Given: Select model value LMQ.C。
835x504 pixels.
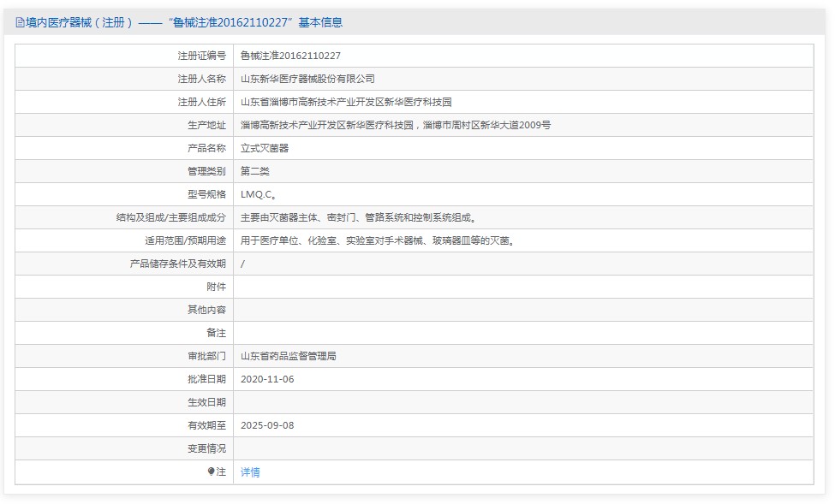Looking at the screenshot, I should pos(259,195).
